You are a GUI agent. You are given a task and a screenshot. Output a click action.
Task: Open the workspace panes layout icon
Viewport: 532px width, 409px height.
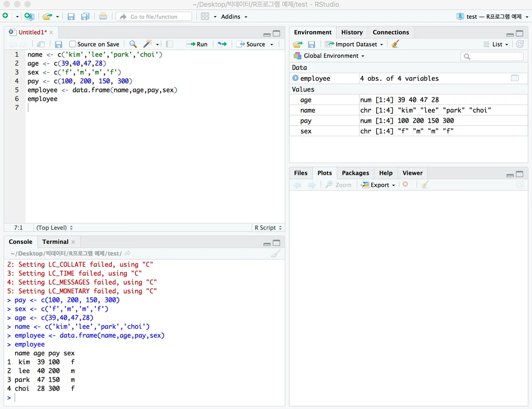205,17
